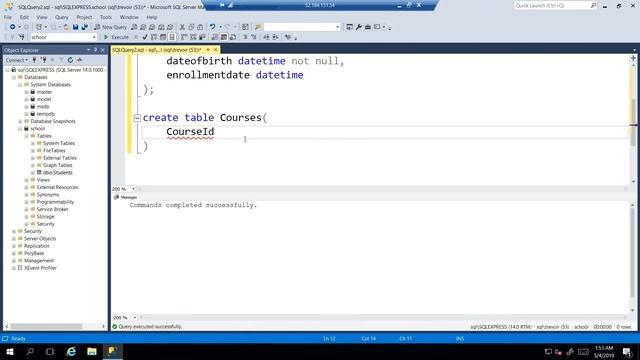
Task: Click the Disconnect plug icon in Object Explorer
Action: coord(43,60)
